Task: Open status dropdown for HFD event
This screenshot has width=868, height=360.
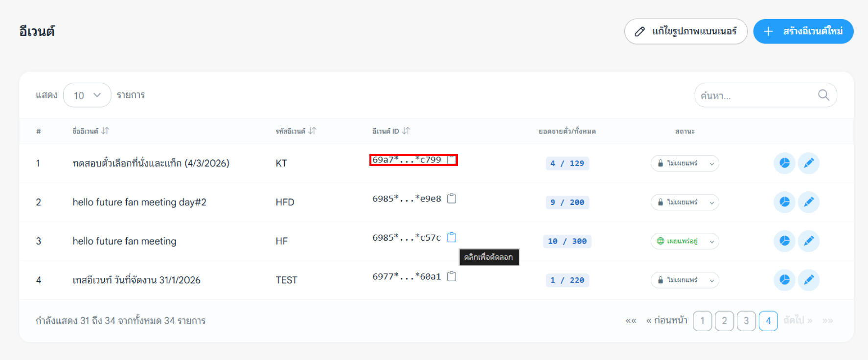Action: (685, 202)
